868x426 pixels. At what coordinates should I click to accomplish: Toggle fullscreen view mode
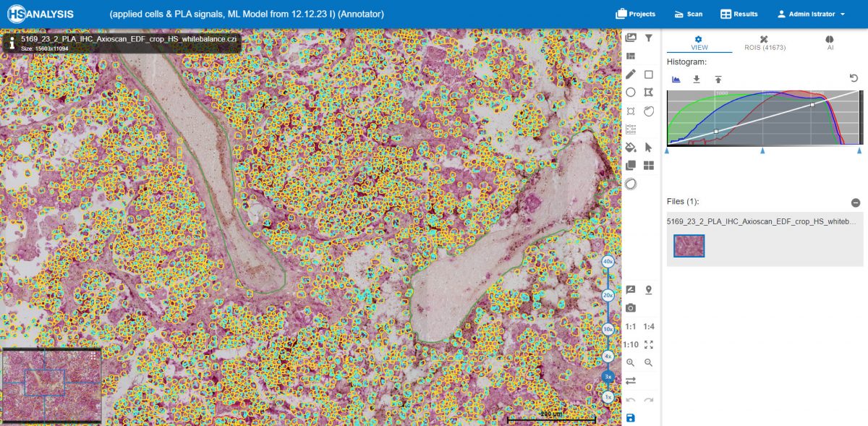(649, 345)
